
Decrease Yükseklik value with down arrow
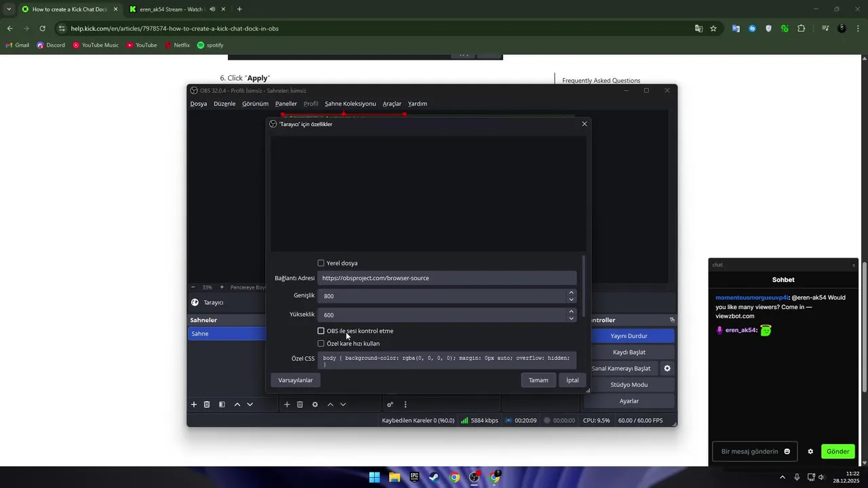(571, 318)
